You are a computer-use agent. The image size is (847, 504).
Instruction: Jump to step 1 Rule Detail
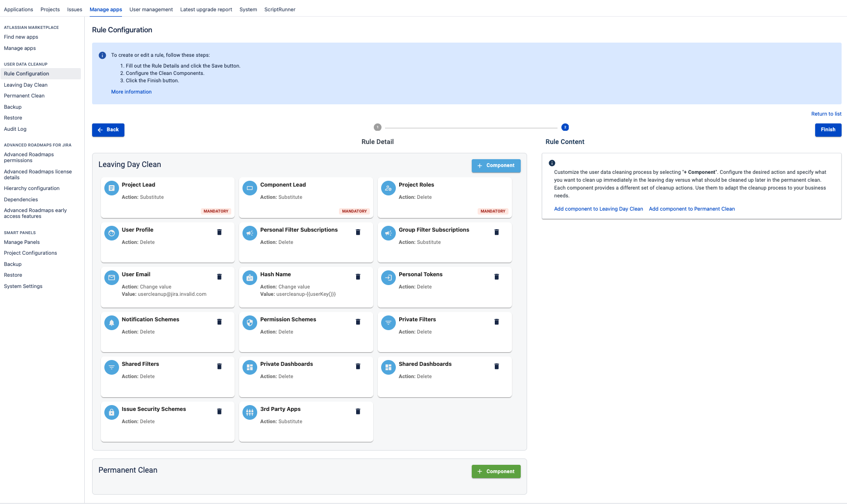click(x=377, y=127)
